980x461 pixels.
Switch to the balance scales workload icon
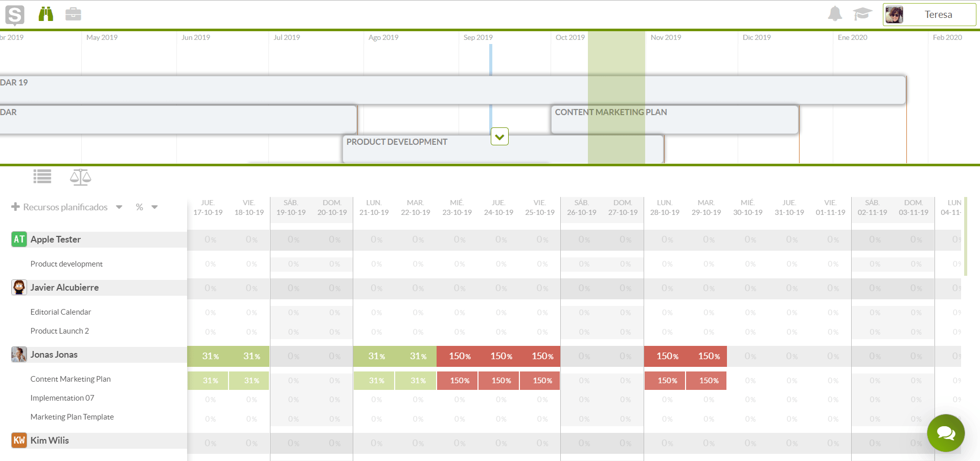pos(81,177)
